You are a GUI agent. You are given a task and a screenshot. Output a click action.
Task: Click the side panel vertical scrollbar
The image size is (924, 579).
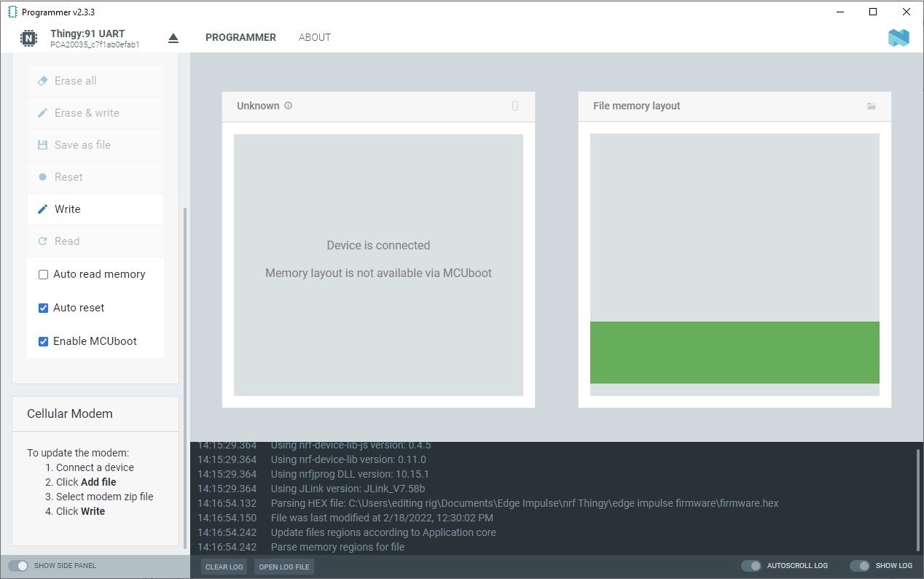[x=185, y=378]
